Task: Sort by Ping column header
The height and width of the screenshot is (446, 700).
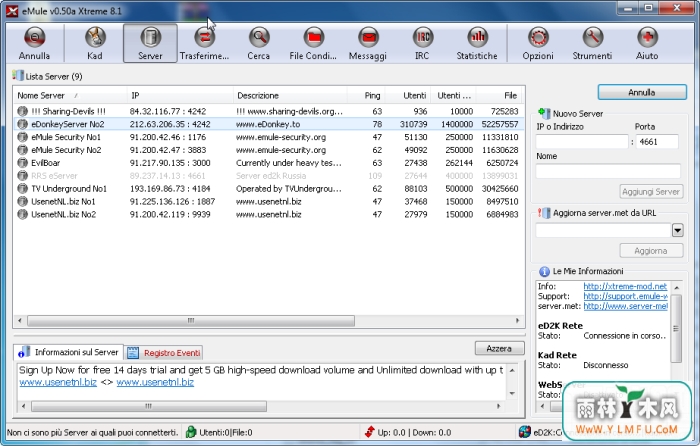Action: (366, 96)
